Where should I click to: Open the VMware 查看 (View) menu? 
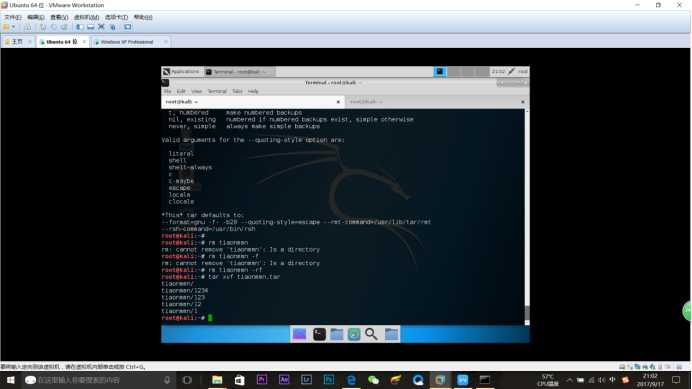tap(59, 17)
